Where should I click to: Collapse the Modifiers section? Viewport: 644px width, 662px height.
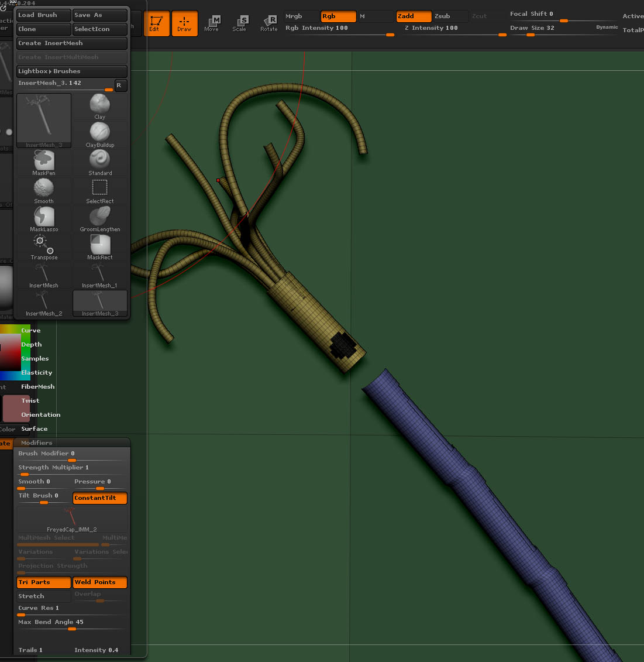pos(37,443)
